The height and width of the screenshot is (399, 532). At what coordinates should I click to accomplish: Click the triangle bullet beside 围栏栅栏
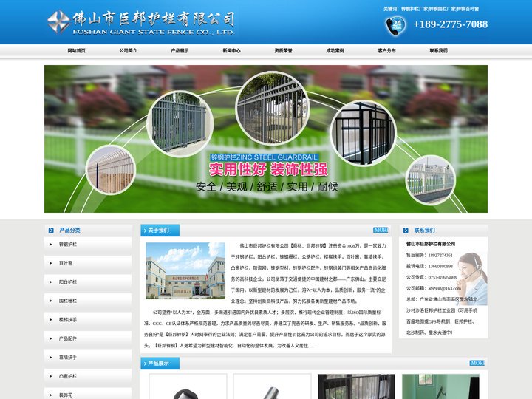(51, 301)
